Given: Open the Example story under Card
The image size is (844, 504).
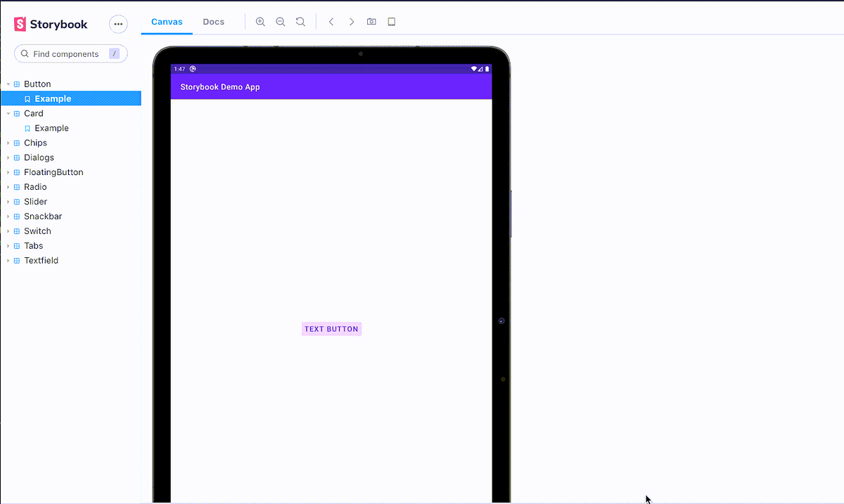Looking at the screenshot, I should [x=50, y=128].
